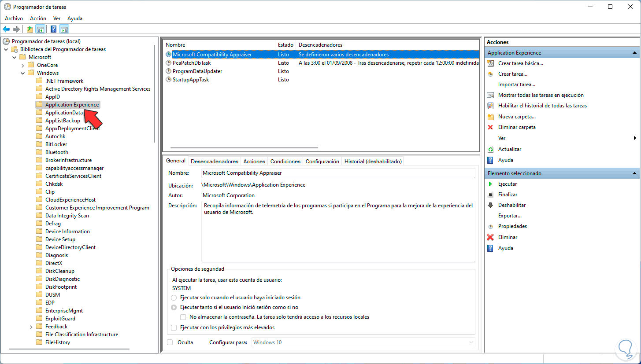Screen dimensions: 641x364
Task: Click the Back arrow toolbar icon
Action: coord(6,29)
